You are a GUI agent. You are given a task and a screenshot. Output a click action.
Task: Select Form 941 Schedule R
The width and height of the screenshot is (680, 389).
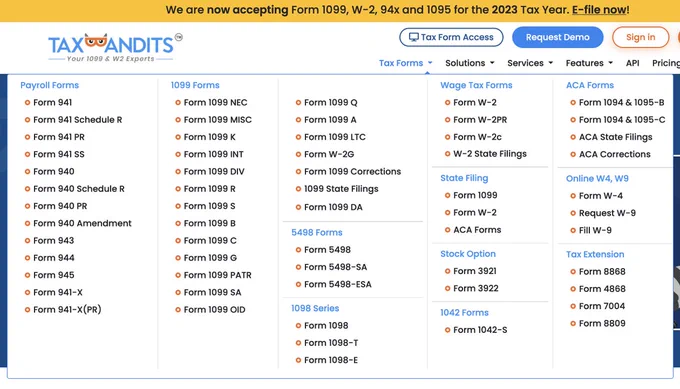click(78, 120)
